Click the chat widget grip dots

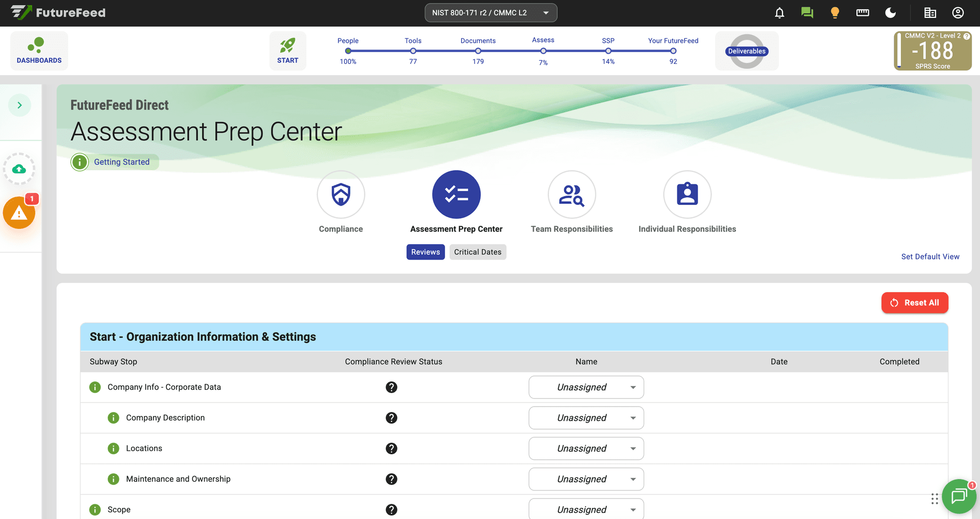pos(935,499)
